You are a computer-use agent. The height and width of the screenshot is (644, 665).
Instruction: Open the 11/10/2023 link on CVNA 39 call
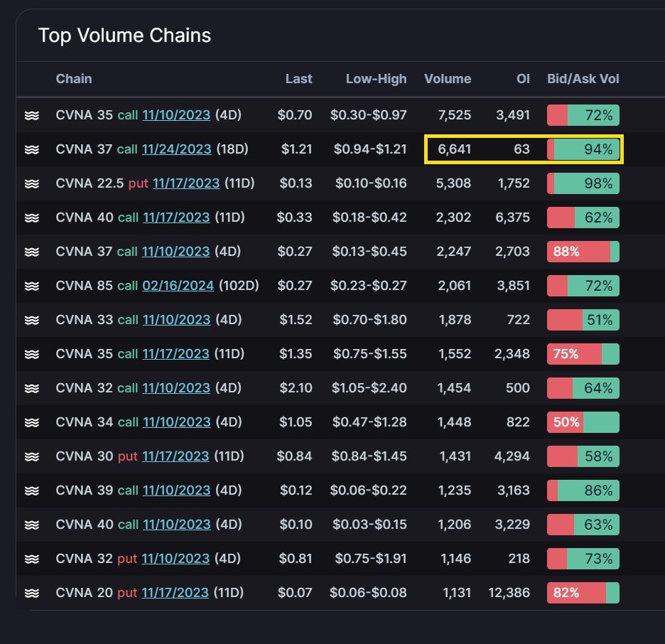coord(176,490)
